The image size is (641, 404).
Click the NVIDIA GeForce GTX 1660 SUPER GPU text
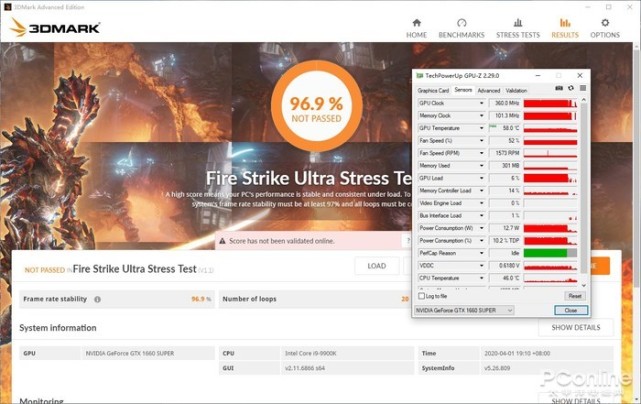click(x=130, y=353)
